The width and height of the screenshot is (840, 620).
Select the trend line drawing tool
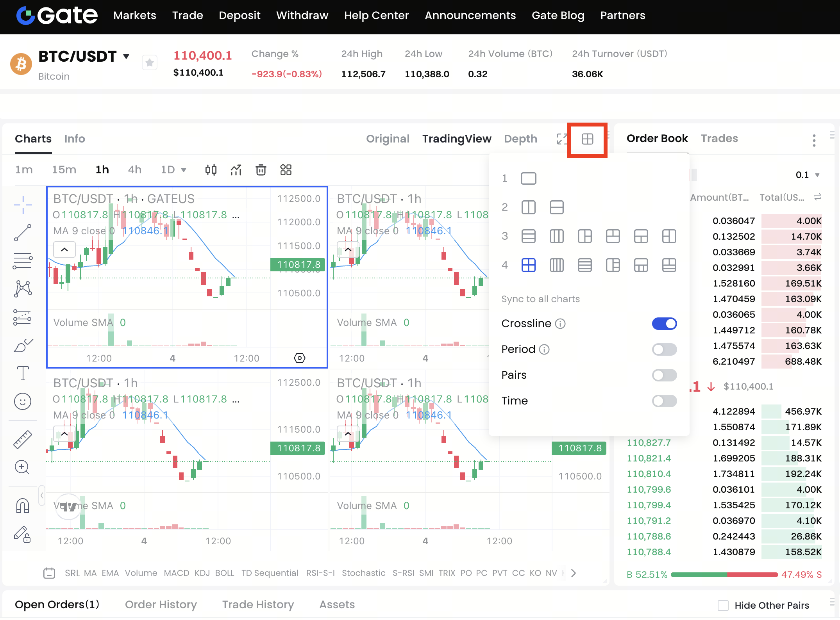(x=23, y=233)
